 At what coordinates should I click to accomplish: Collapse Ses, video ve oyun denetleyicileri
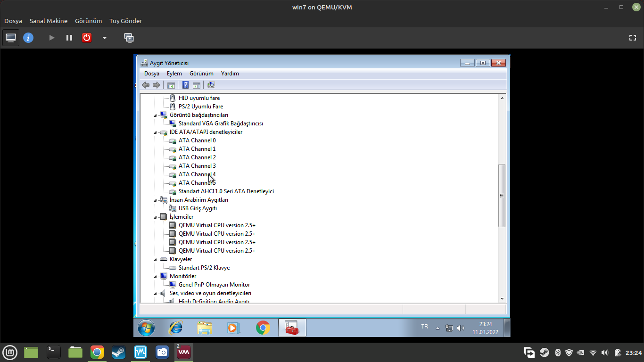156,293
